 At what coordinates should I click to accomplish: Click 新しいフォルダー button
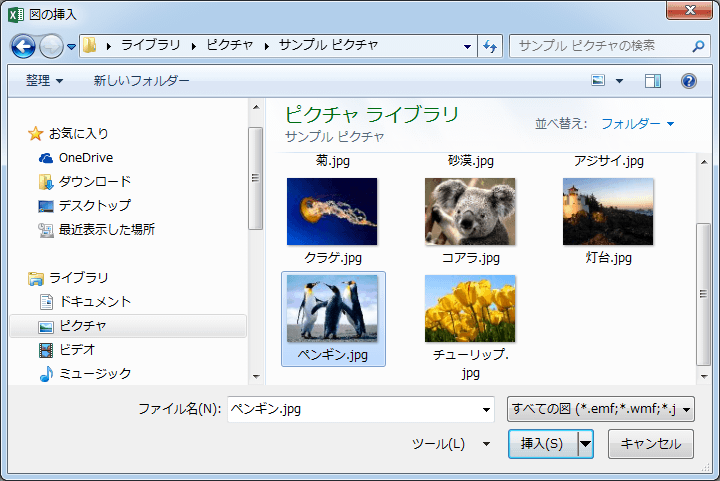[141, 81]
